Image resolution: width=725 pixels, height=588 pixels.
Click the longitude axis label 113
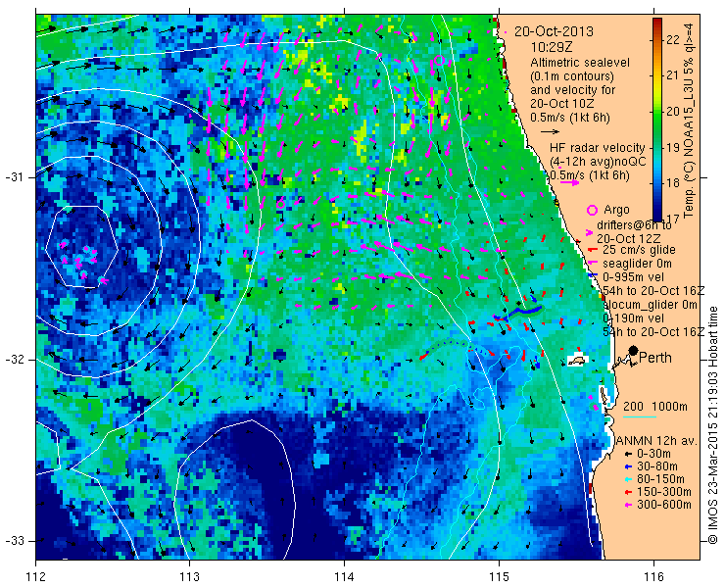tap(189, 576)
